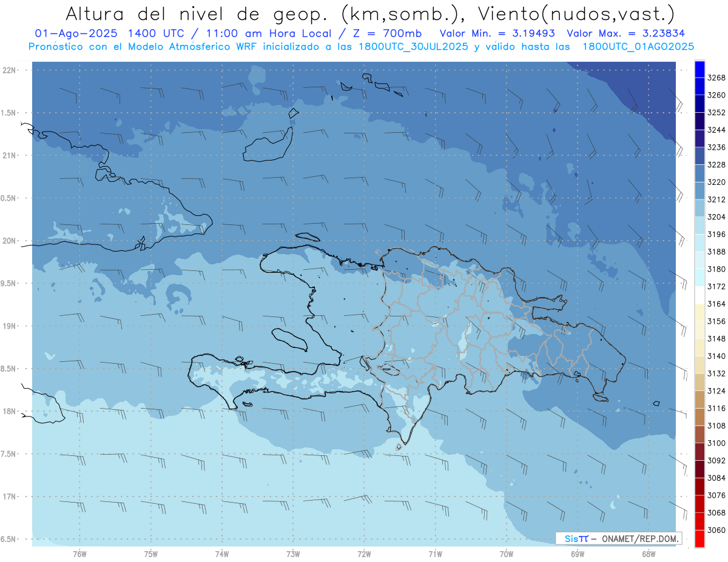Click the 72W longitude label
Image resolution: width=728 pixels, height=562 pixels.
[x=364, y=553]
